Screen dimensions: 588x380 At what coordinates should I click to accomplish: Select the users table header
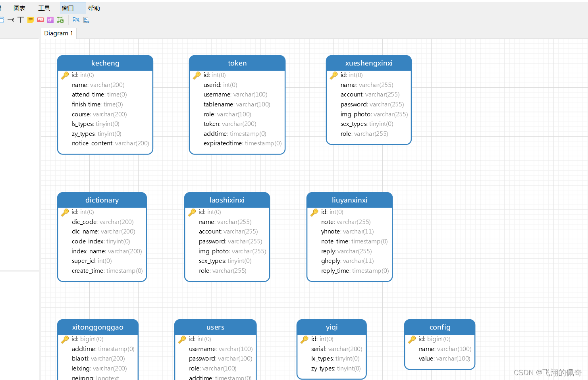(x=216, y=327)
